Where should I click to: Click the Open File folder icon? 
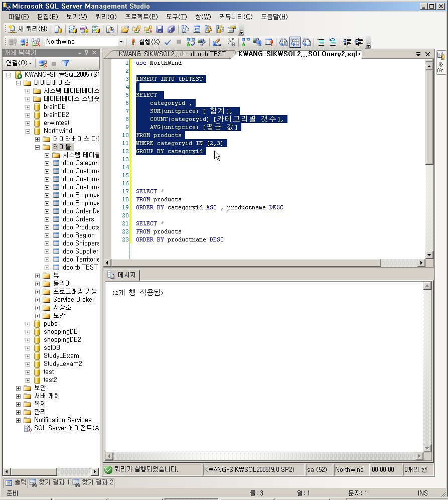pos(124,29)
